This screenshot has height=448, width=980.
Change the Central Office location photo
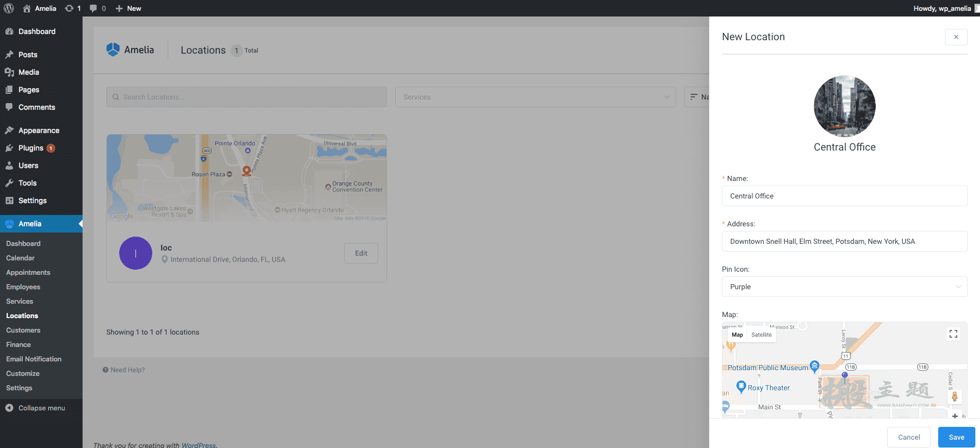tap(845, 106)
